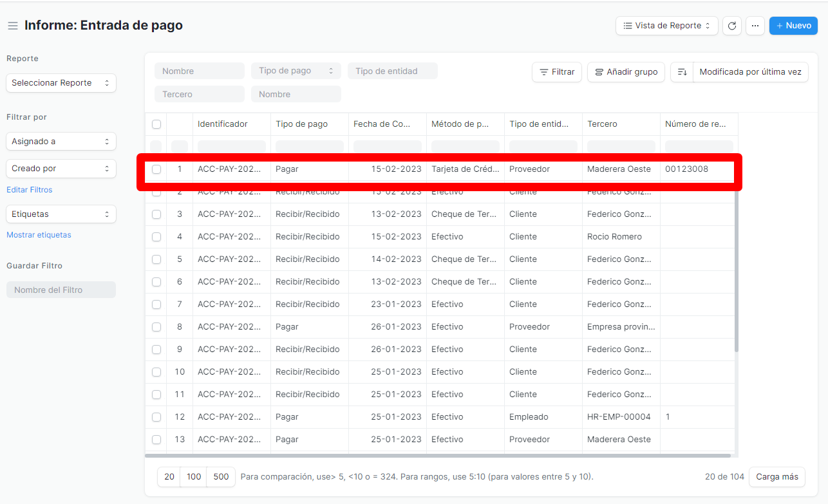Open the Etiquetas dropdown
Viewport: 828px width, 504px height.
61,214
